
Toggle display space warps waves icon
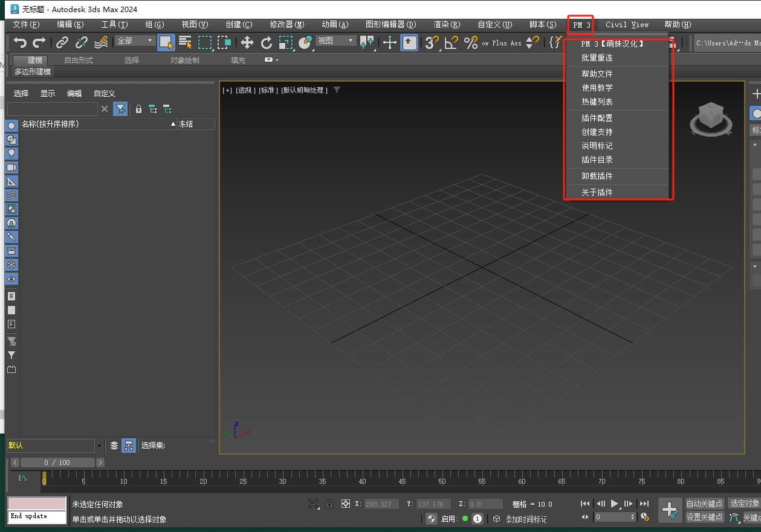coord(11,195)
